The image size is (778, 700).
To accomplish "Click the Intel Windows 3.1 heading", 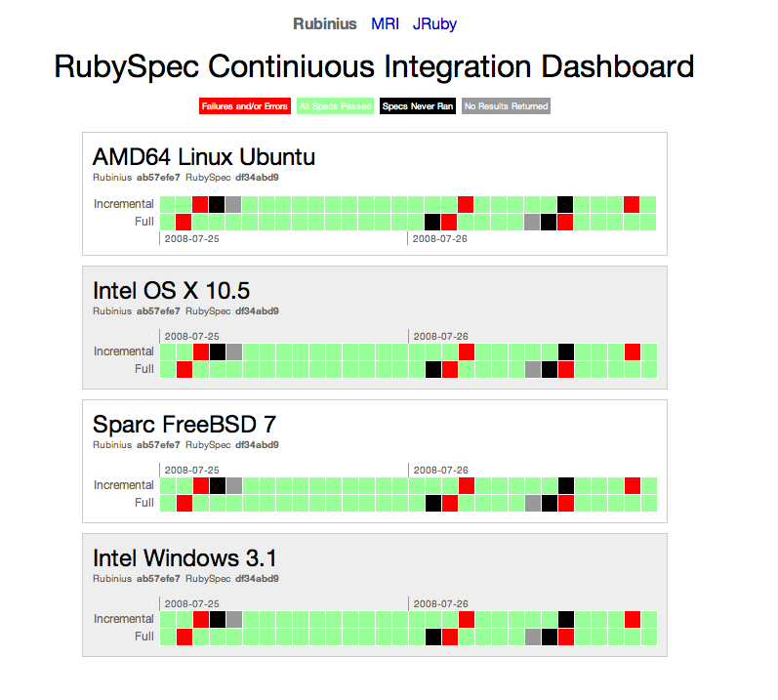I will pos(184,558).
